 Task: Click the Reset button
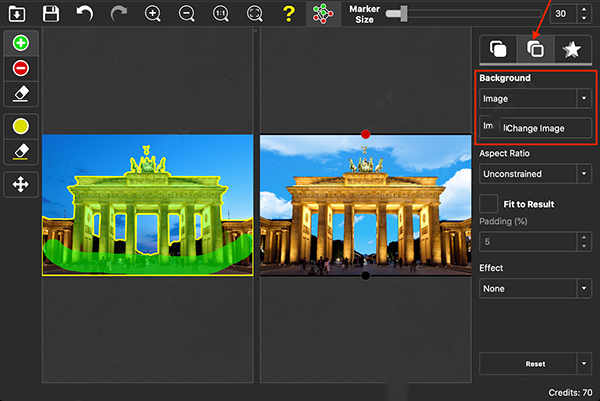(528, 364)
